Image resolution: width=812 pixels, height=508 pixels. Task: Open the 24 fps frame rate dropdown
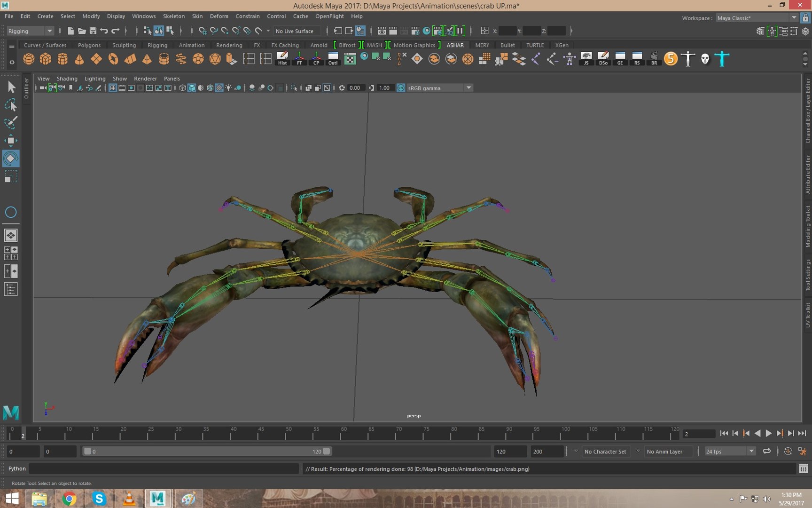point(730,452)
